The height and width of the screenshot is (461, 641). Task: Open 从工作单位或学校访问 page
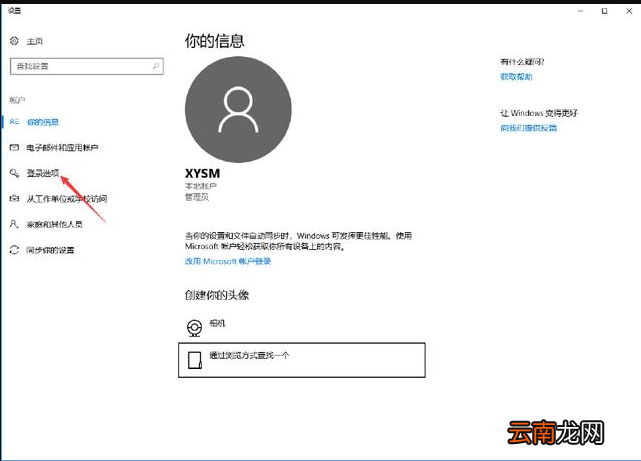[67, 199]
